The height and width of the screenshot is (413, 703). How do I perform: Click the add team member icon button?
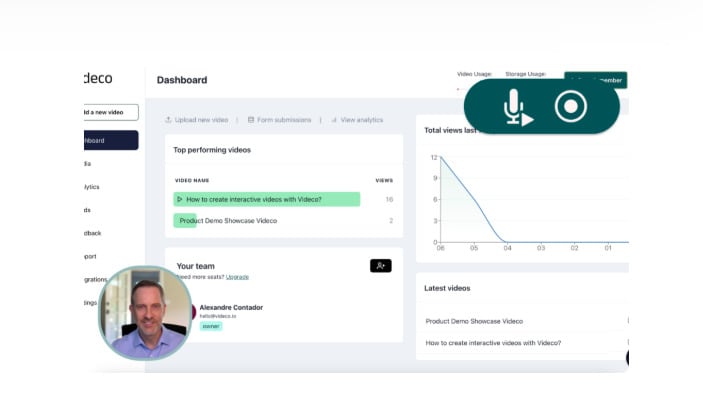(380, 265)
